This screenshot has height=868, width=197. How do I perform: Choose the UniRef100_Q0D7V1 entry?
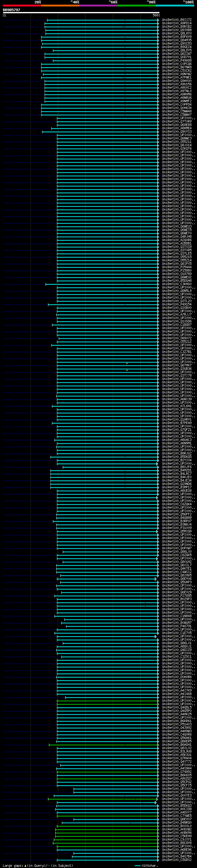(x=177, y=57)
